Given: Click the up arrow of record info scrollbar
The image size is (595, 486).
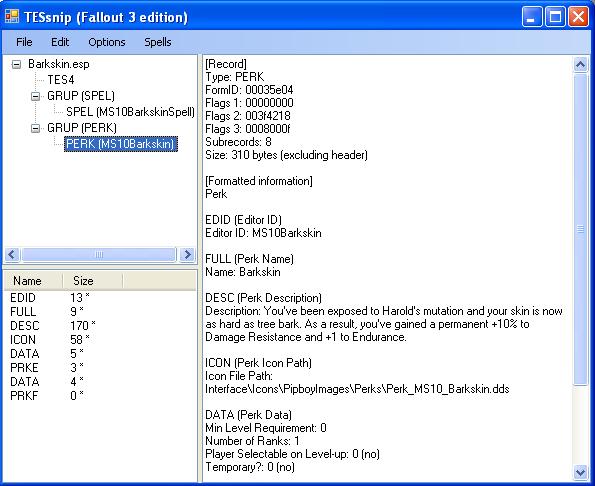Looking at the screenshot, I should click(580, 64).
